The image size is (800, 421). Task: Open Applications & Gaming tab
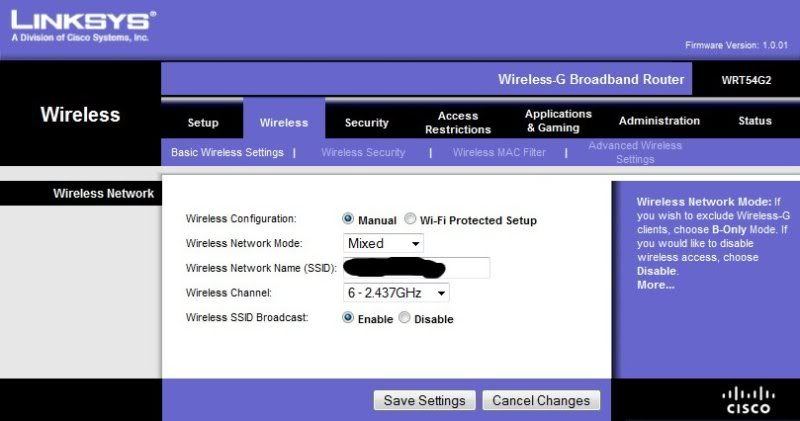click(558, 121)
